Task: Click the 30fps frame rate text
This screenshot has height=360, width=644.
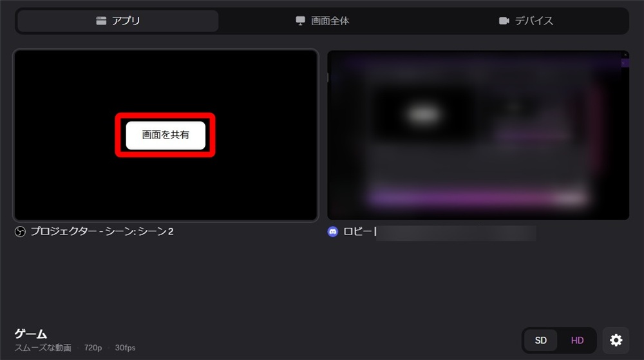Action: 126,348
